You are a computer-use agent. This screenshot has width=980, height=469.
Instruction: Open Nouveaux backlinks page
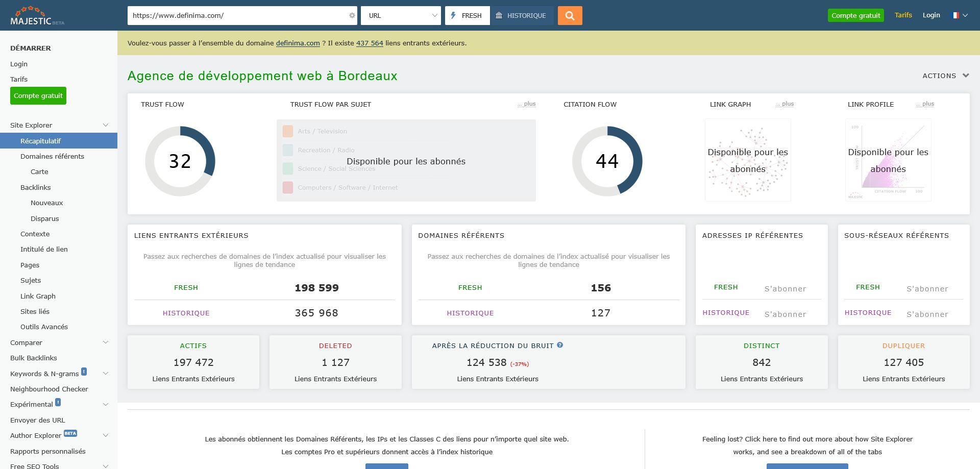pyautogui.click(x=47, y=203)
